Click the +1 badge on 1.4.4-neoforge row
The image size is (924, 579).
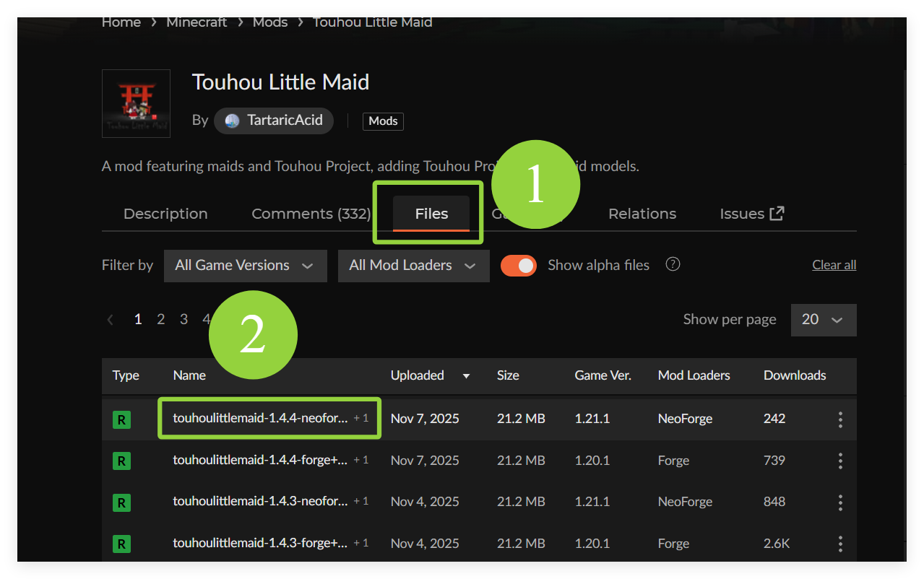pos(361,418)
